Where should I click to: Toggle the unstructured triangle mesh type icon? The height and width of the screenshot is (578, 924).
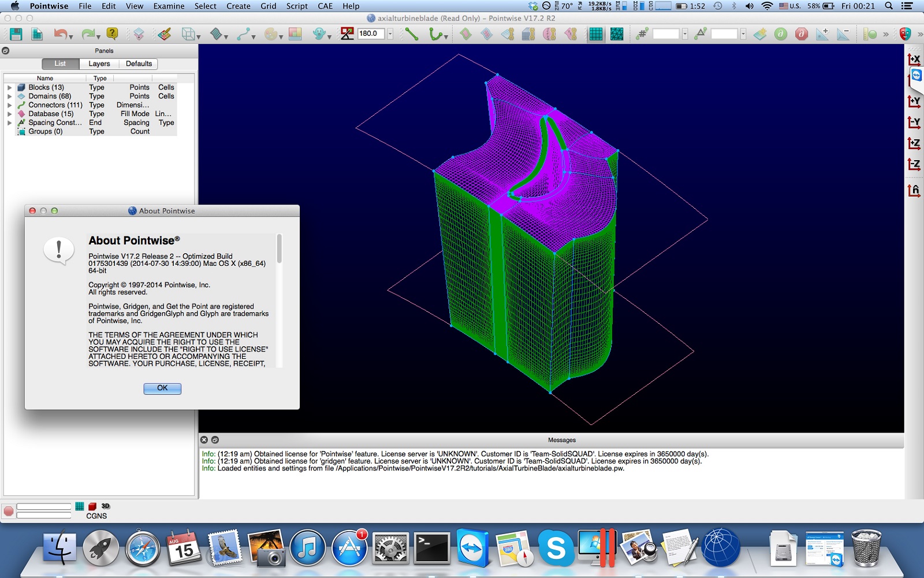click(617, 34)
